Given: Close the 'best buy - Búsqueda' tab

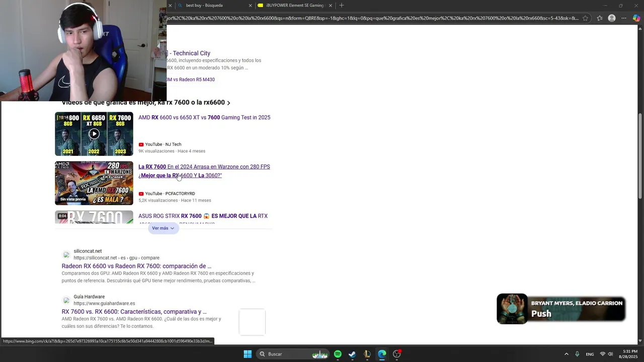Looking at the screenshot, I should click(251, 6).
